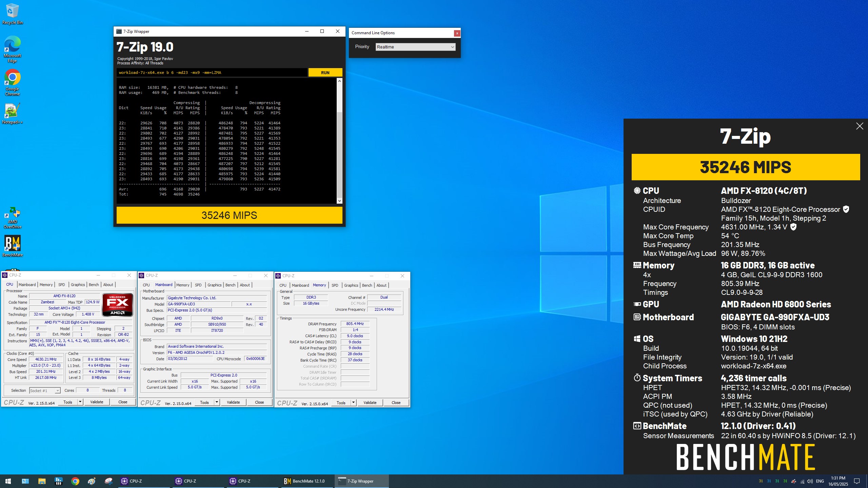Click the Model field GA-990FXA-UD3 in CPU-Z
The height and width of the screenshot is (488, 868).
point(198,304)
